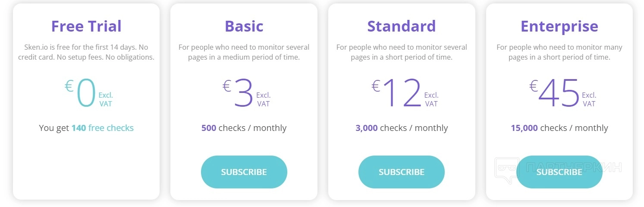Click the €45 Enterprise price
The height and width of the screenshot is (207, 644).
(558, 93)
